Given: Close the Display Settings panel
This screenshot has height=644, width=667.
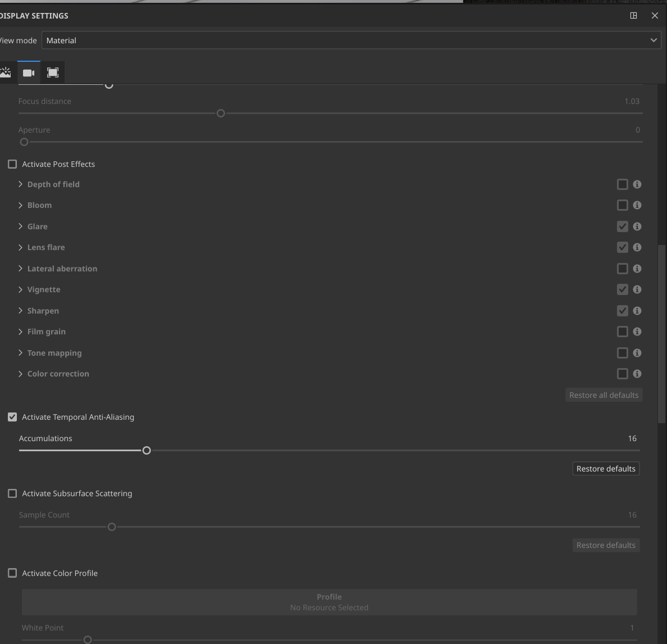Looking at the screenshot, I should point(655,16).
